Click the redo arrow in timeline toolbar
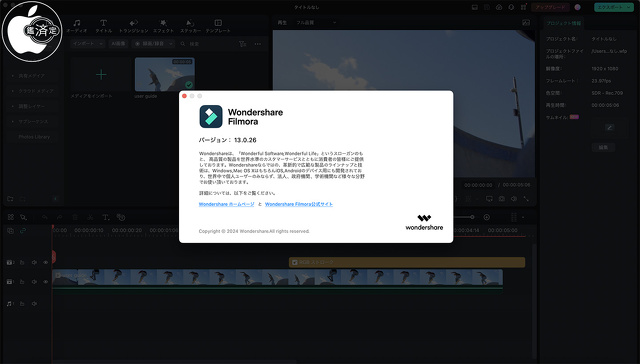 (x=59, y=217)
